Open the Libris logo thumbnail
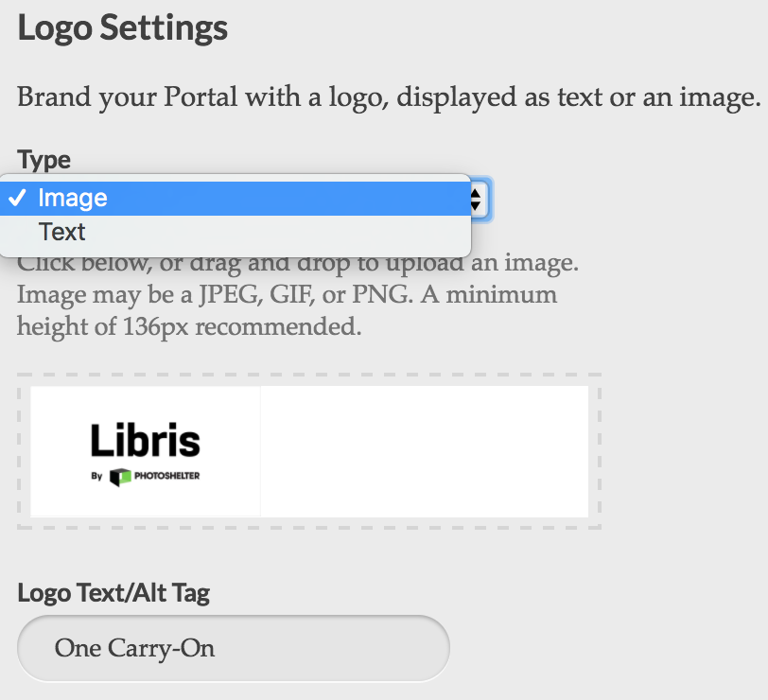The height and width of the screenshot is (700, 768). [146, 451]
